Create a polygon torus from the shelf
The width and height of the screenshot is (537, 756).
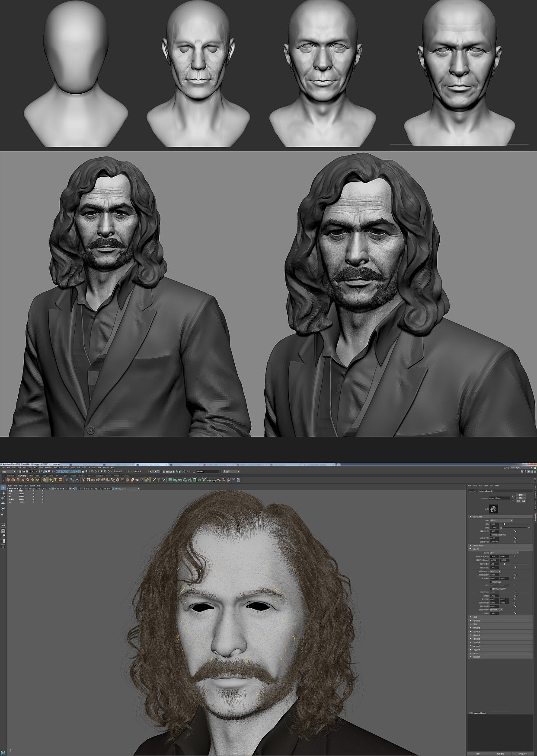pyautogui.click(x=28, y=480)
